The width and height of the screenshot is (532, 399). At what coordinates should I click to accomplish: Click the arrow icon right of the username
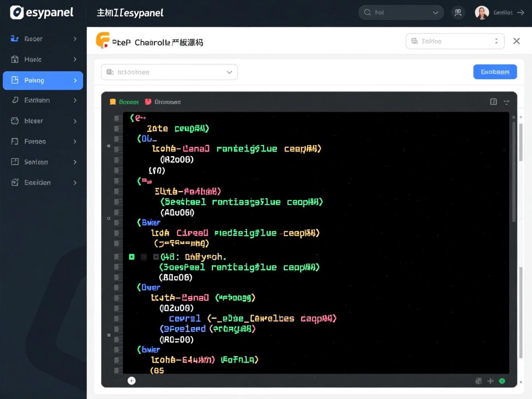point(520,12)
